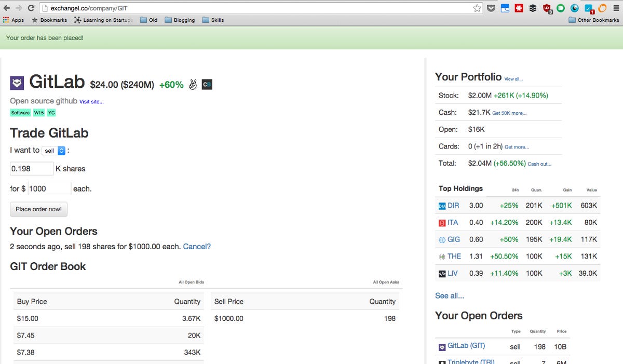Open the ITA ticker link
The image size is (623, 364).
point(453,223)
